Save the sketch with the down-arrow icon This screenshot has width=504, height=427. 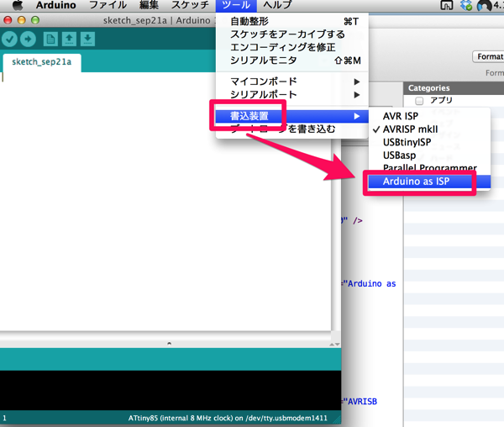[x=87, y=40]
